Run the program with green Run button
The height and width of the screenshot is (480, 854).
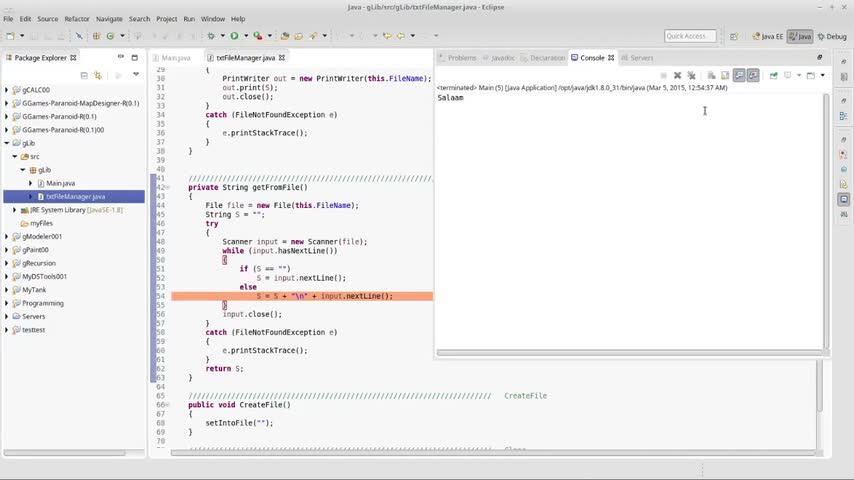pyautogui.click(x=234, y=36)
